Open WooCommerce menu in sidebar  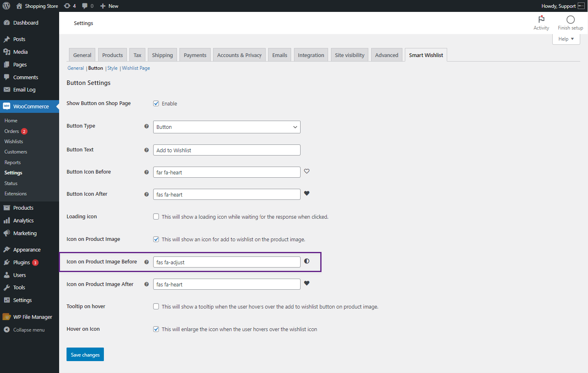click(x=30, y=106)
